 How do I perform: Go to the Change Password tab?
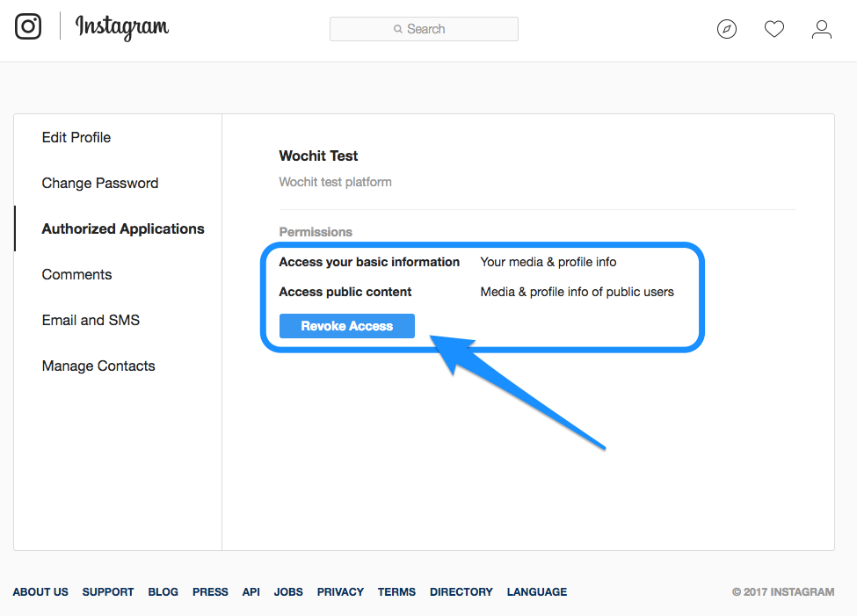[100, 183]
